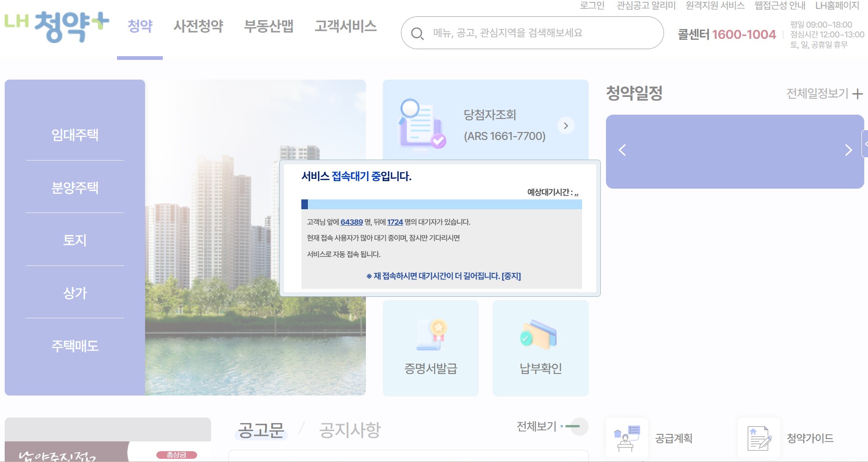868x462 pixels.
Task: Click the 청약일정 heading
Action: (x=634, y=93)
